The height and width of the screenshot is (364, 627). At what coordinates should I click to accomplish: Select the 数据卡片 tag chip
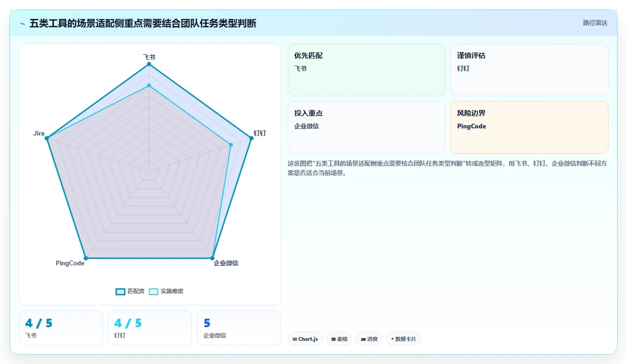coord(404,339)
